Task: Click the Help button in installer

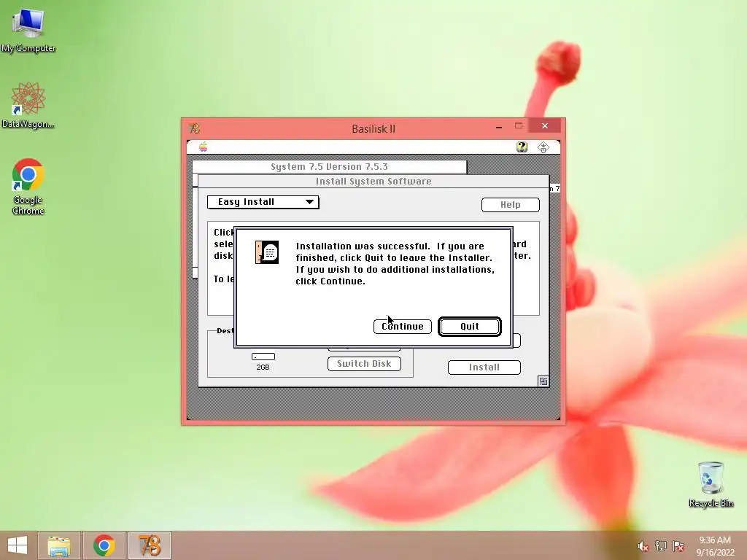Action: (x=510, y=205)
